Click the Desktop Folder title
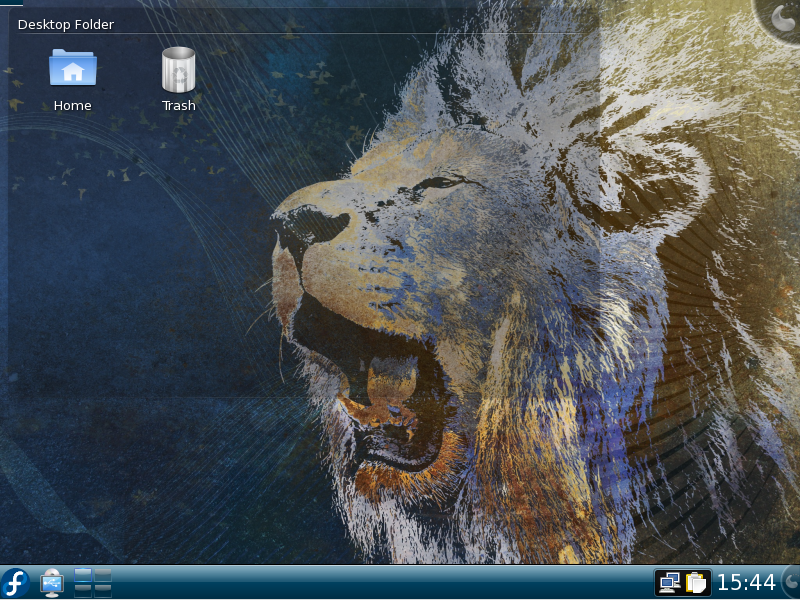 coord(66,24)
